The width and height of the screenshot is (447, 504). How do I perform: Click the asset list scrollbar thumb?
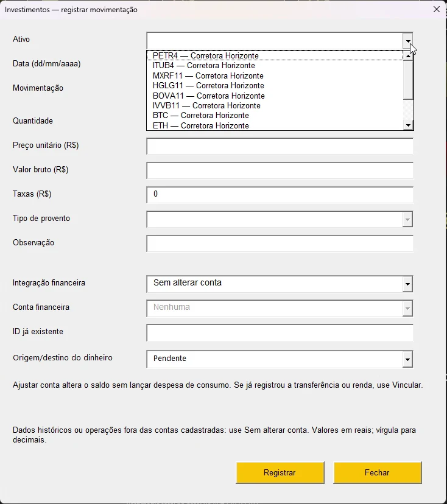click(408, 80)
